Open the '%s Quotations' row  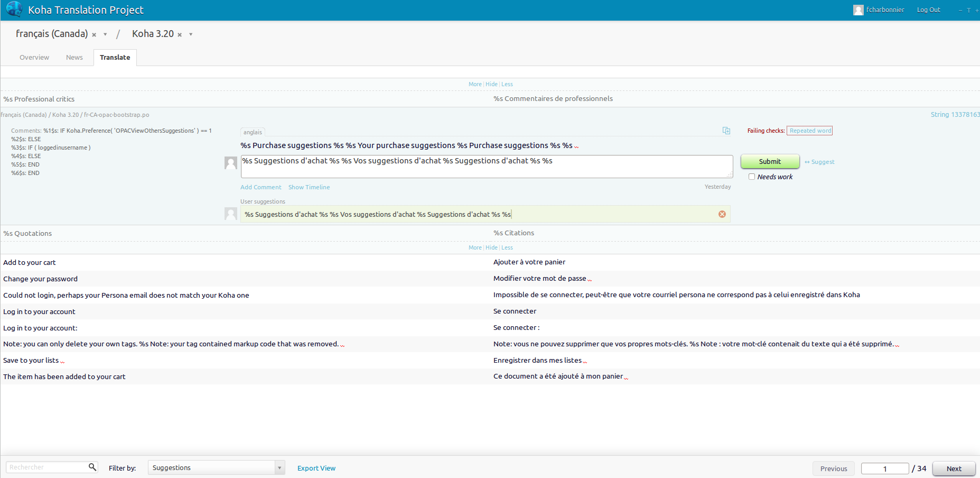[490, 233]
